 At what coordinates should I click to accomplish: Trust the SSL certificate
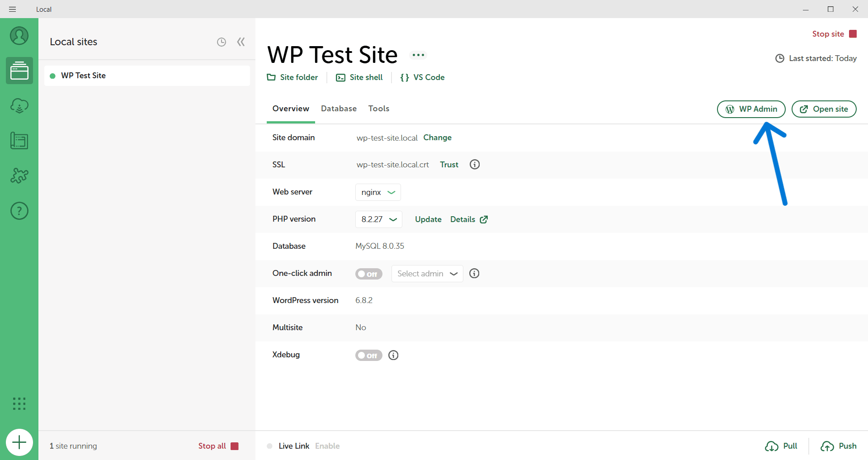tap(449, 165)
